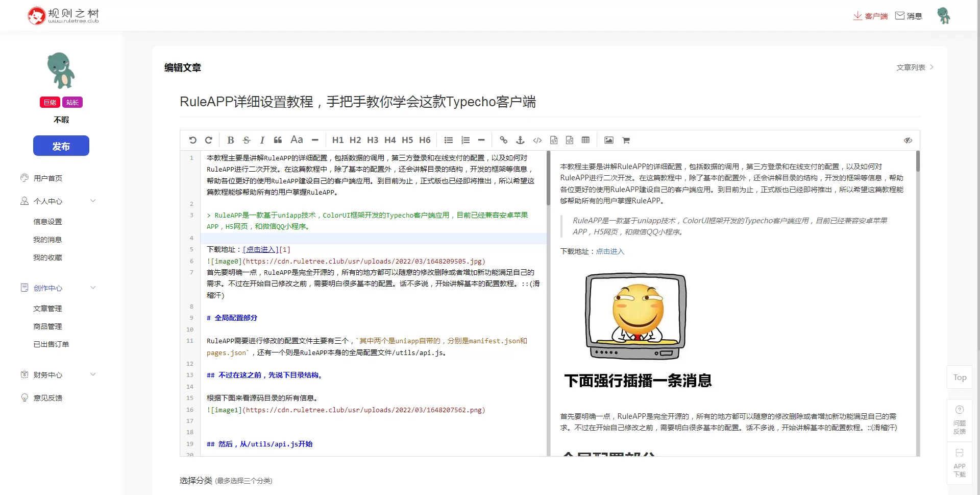Image resolution: width=980 pixels, height=495 pixels.
Task: Click the Top back-to-top button
Action: coord(960,378)
